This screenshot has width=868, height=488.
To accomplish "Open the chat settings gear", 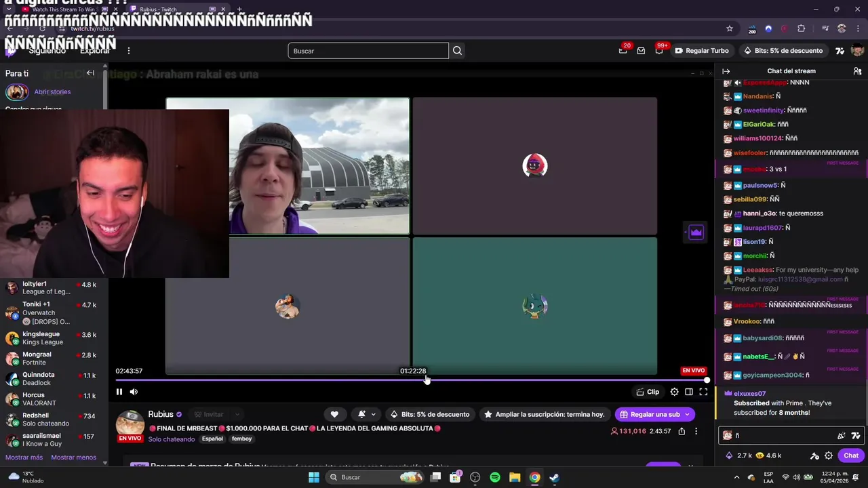I will pos(829,456).
